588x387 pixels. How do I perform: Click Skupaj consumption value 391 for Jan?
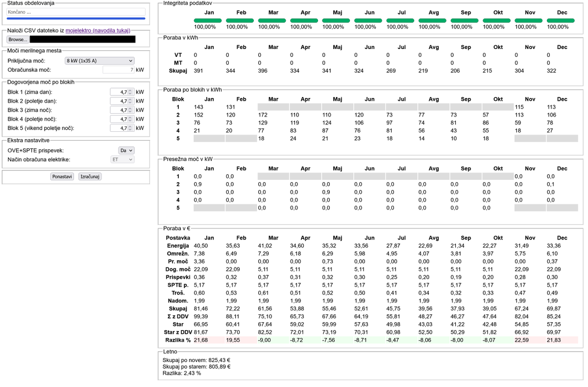click(x=198, y=71)
